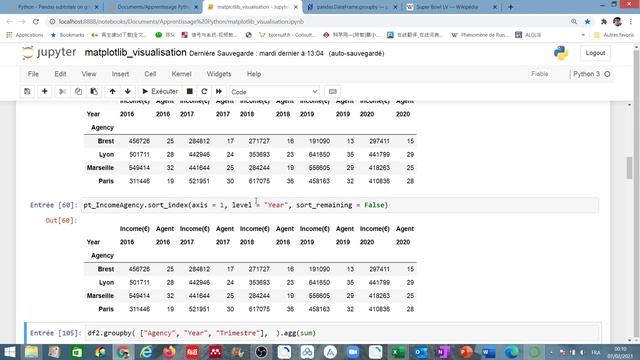Open the Chrome profile avatar
This screenshot has width=640, height=360.
[617, 22]
